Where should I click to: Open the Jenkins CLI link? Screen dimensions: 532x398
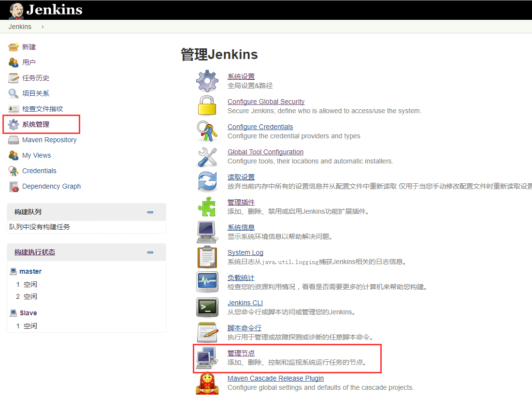[245, 303]
